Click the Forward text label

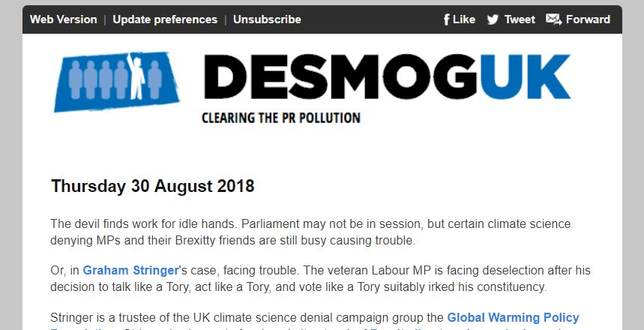click(588, 19)
